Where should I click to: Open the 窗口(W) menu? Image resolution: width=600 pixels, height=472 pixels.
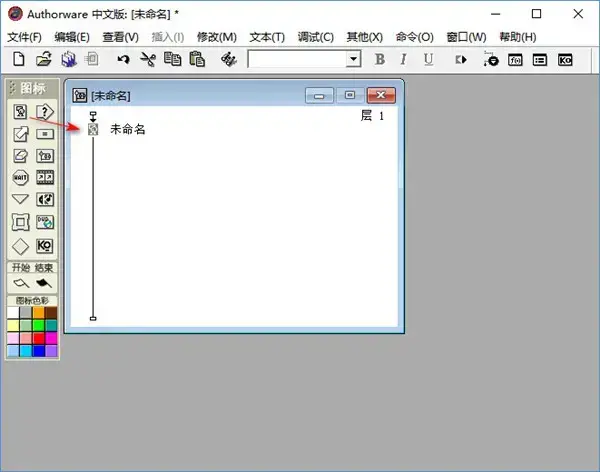click(466, 37)
